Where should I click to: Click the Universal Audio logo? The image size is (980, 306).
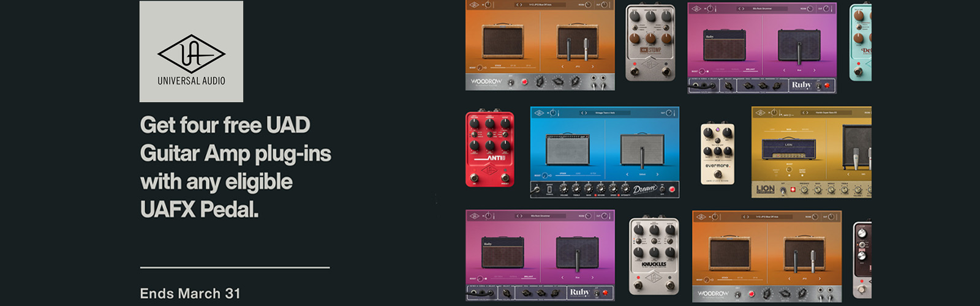pos(191,51)
